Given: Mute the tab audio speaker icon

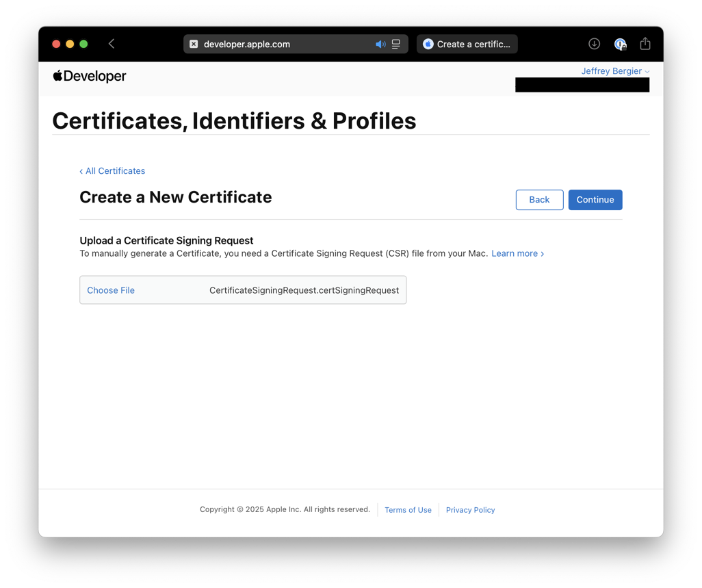Looking at the screenshot, I should pyautogui.click(x=380, y=44).
